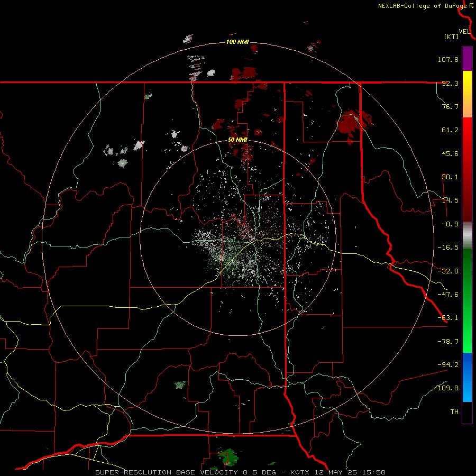The width and height of the screenshot is (476, 476).
Task: Click the [KT] units label
Action: pyautogui.click(x=452, y=37)
